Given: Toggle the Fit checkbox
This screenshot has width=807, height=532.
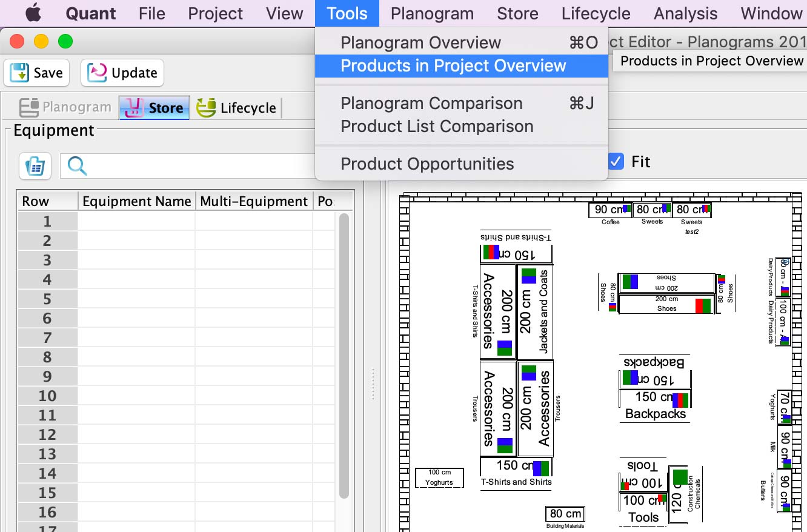Looking at the screenshot, I should click(616, 162).
